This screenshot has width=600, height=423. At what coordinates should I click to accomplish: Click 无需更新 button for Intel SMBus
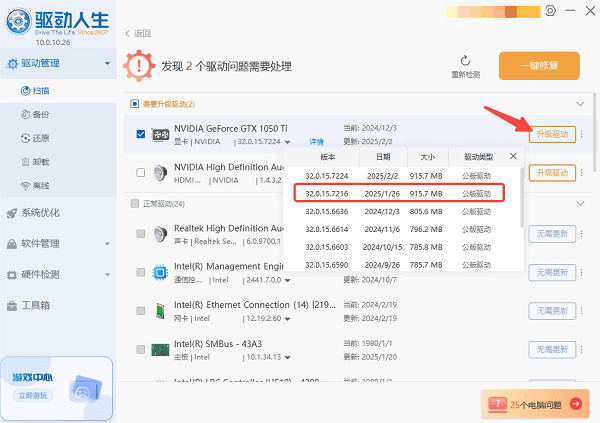point(552,350)
